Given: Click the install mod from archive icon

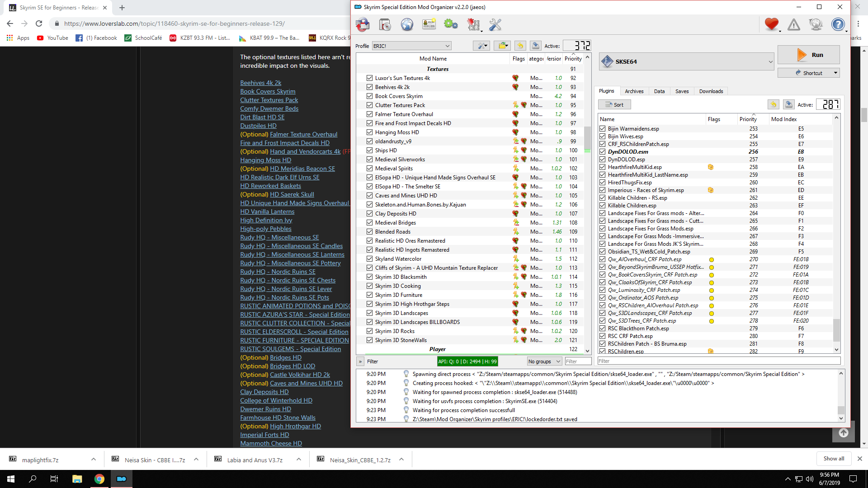Looking at the screenshot, I should 385,24.
